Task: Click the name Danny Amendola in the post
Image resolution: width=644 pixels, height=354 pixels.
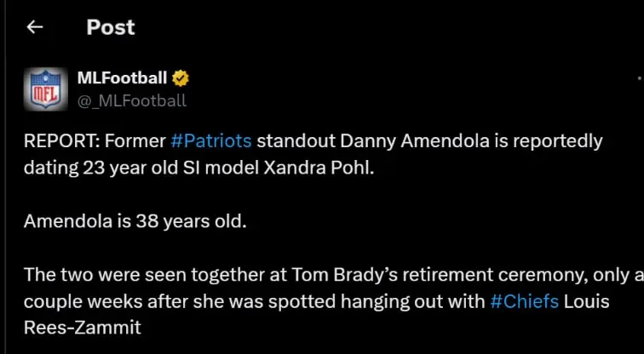Action: click(x=398, y=140)
